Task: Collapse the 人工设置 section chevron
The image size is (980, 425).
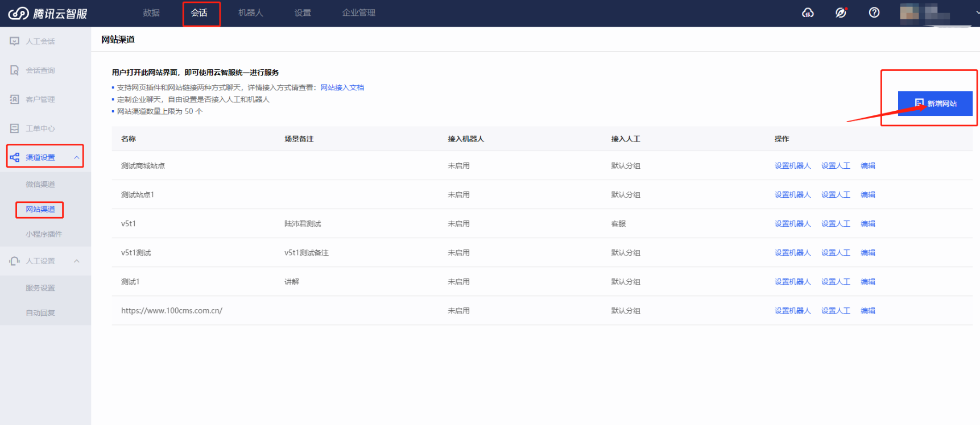Action: (x=77, y=261)
